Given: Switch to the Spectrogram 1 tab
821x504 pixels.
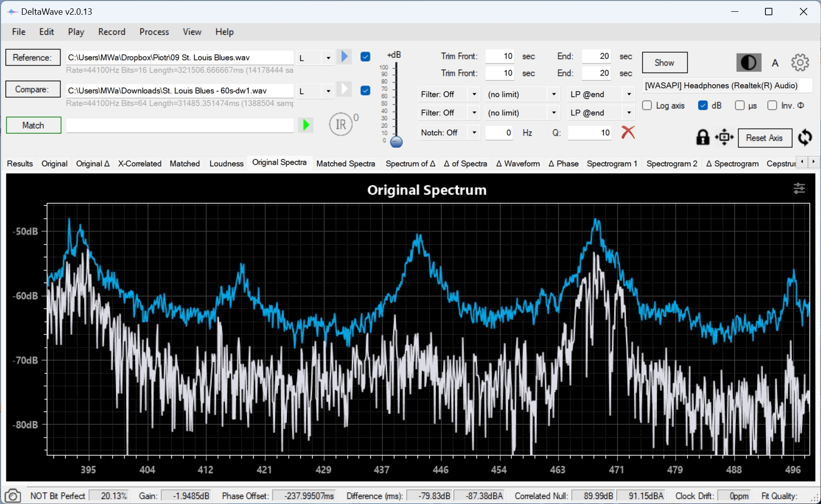Looking at the screenshot, I should click(612, 164).
